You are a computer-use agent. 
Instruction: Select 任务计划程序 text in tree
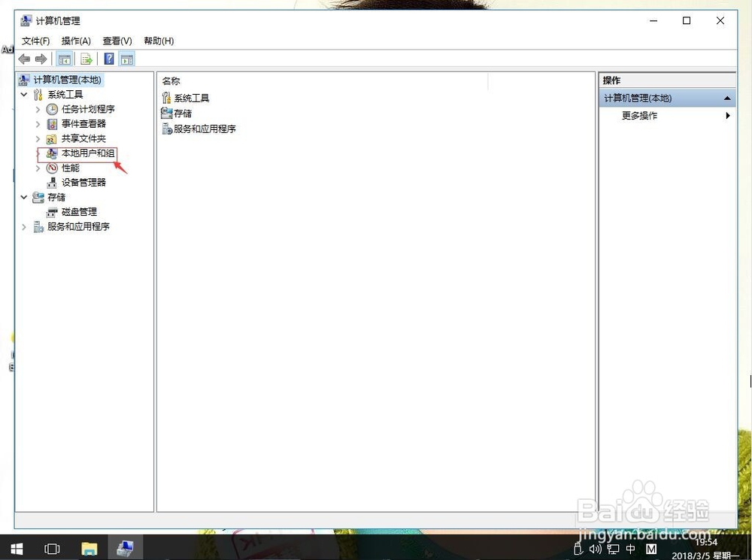88,109
